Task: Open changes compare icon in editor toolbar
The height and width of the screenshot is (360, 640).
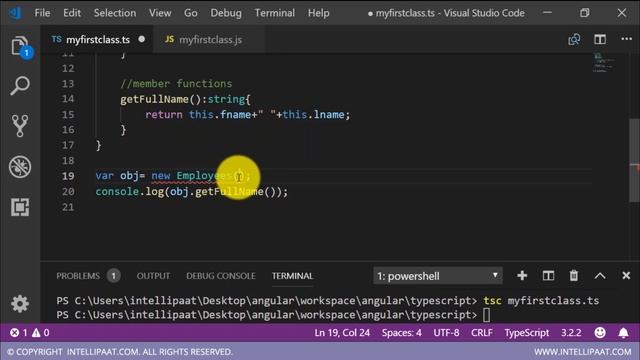Action: pos(574,39)
